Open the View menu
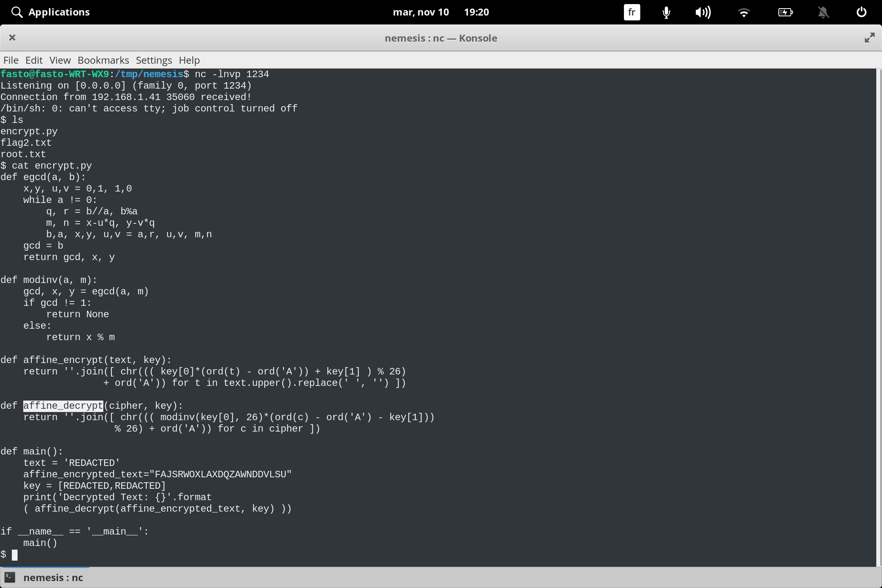This screenshot has height=588, width=882. click(60, 60)
